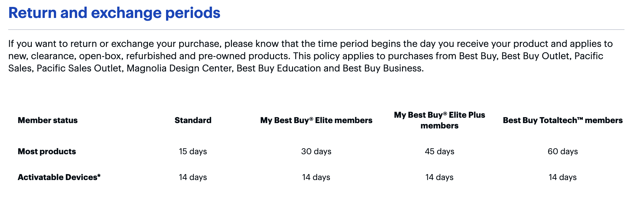Click 14 days under Elite Plus column

pyautogui.click(x=439, y=177)
